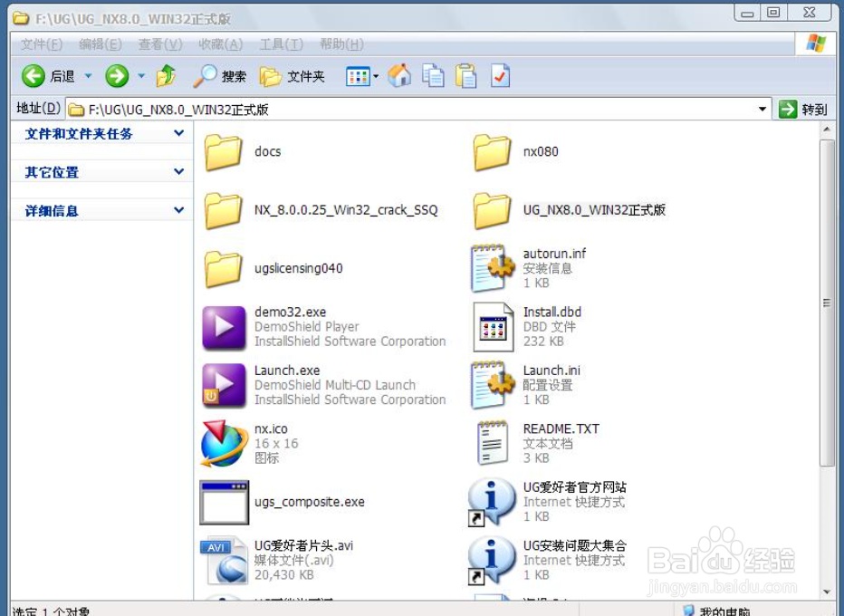Click the demo32.exe file name text

[x=290, y=312]
